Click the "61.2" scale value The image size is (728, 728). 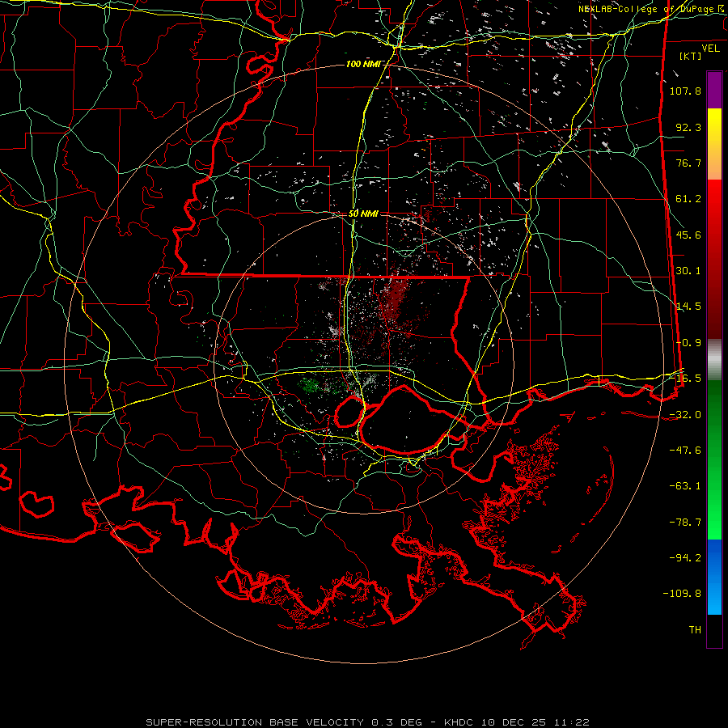coord(688,199)
